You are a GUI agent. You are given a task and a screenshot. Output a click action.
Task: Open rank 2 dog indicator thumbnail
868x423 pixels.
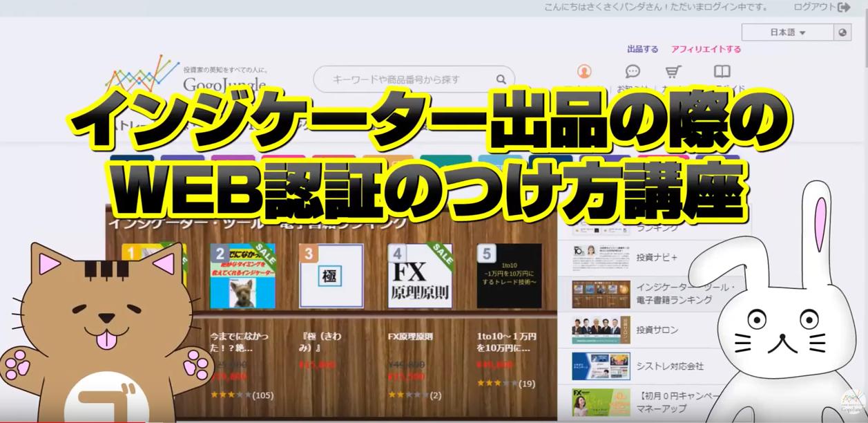pos(242,276)
